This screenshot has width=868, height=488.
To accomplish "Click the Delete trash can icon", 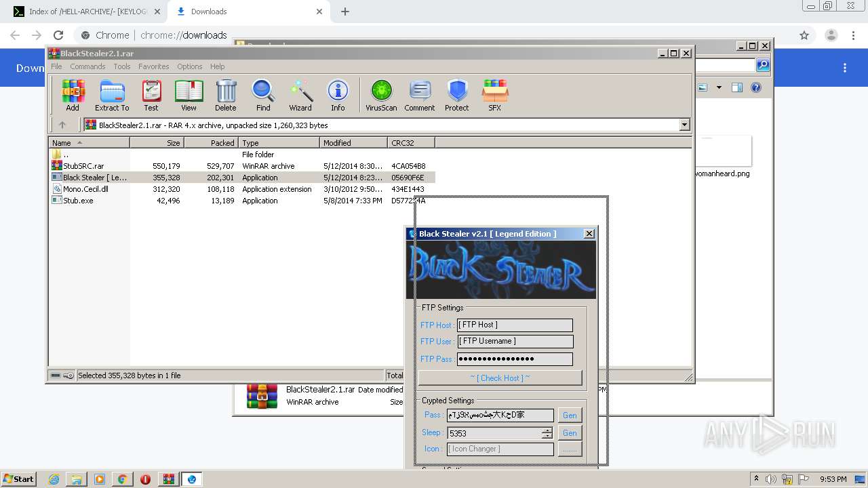I will pos(226,96).
